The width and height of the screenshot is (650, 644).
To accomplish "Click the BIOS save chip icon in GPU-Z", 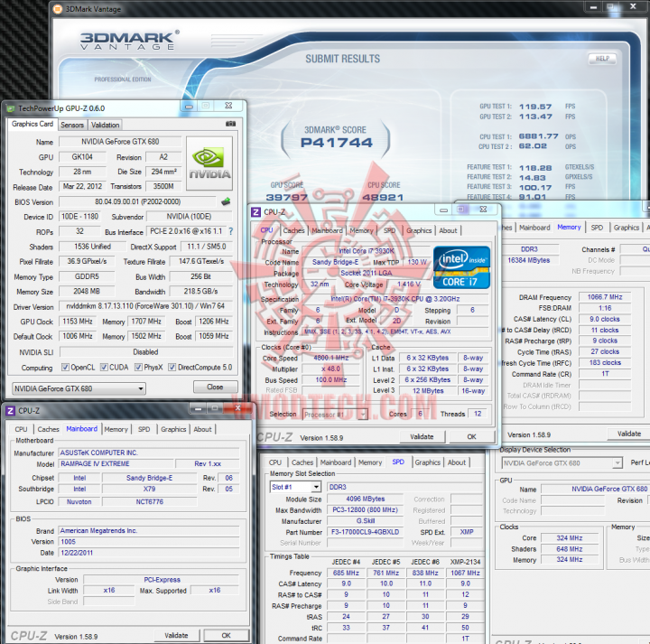I will coord(226,202).
